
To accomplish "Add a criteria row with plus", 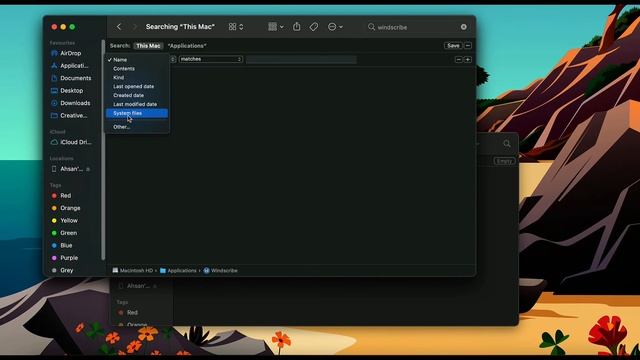I will (x=468, y=60).
